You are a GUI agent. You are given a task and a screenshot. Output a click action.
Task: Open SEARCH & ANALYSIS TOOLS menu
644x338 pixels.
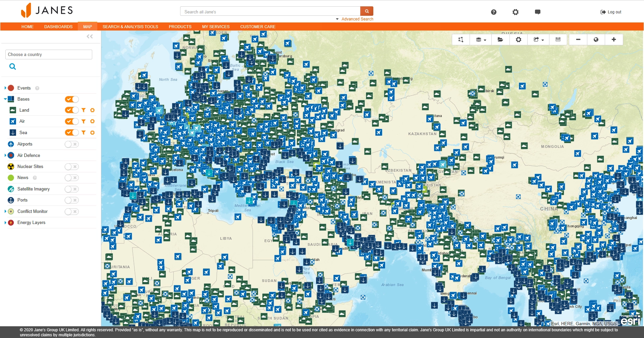(x=130, y=26)
